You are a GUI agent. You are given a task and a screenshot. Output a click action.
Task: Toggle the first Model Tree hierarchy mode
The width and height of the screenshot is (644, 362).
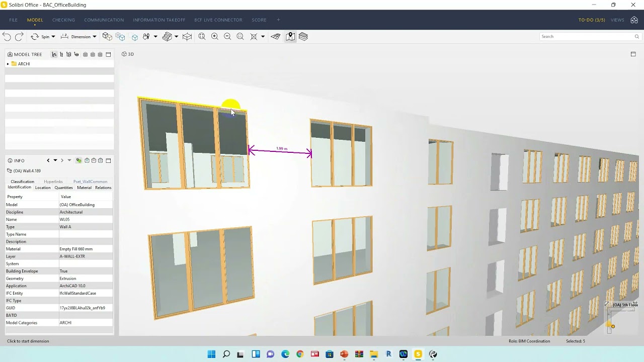pyautogui.click(x=54, y=54)
